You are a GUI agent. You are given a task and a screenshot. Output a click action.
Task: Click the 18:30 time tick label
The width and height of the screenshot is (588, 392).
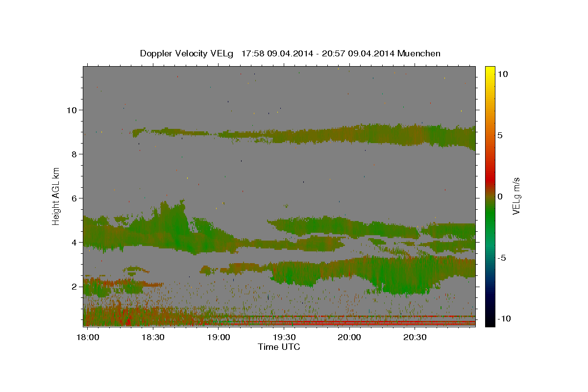[x=153, y=338]
